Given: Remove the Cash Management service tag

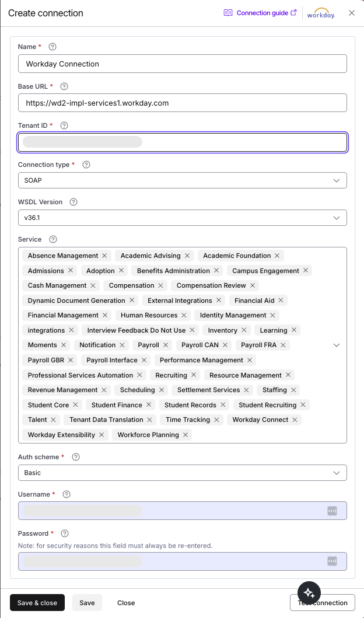Looking at the screenshot, I should click(93, 285).
